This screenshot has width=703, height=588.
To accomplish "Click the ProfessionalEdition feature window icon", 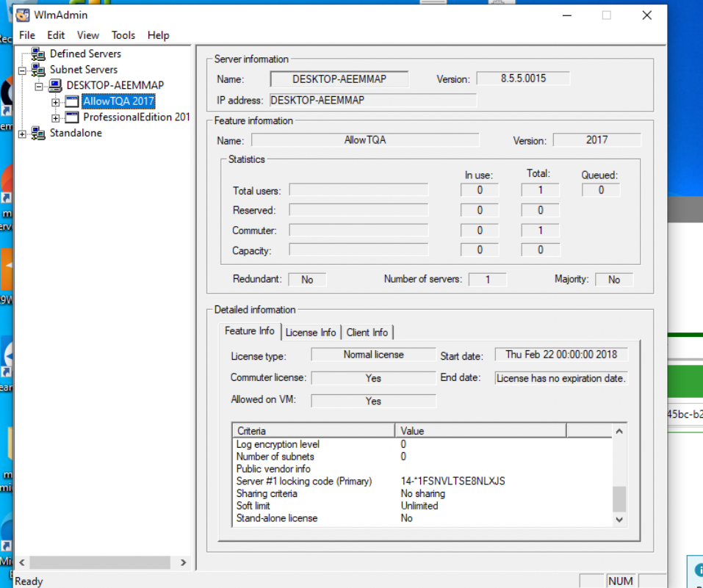I will click(72, 117).
